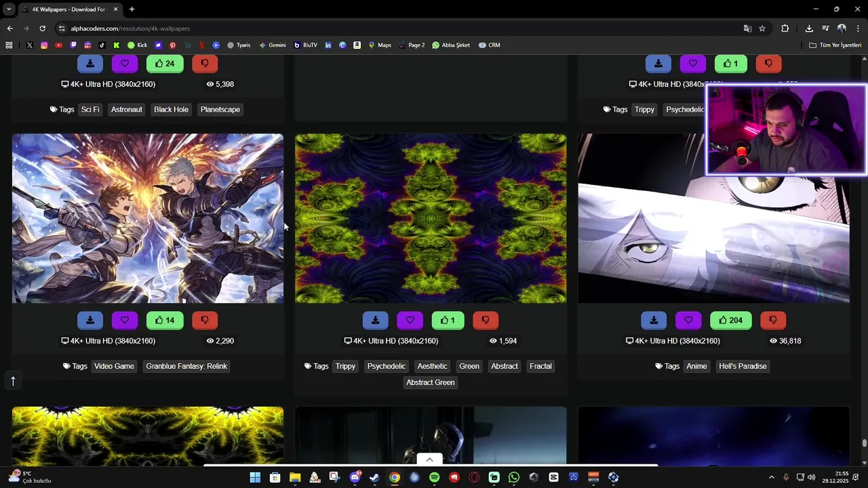Download the Hell's Paradise wallpaper
Image resolution: width=868 pixels, height=488 pixels.
(654, 320)
